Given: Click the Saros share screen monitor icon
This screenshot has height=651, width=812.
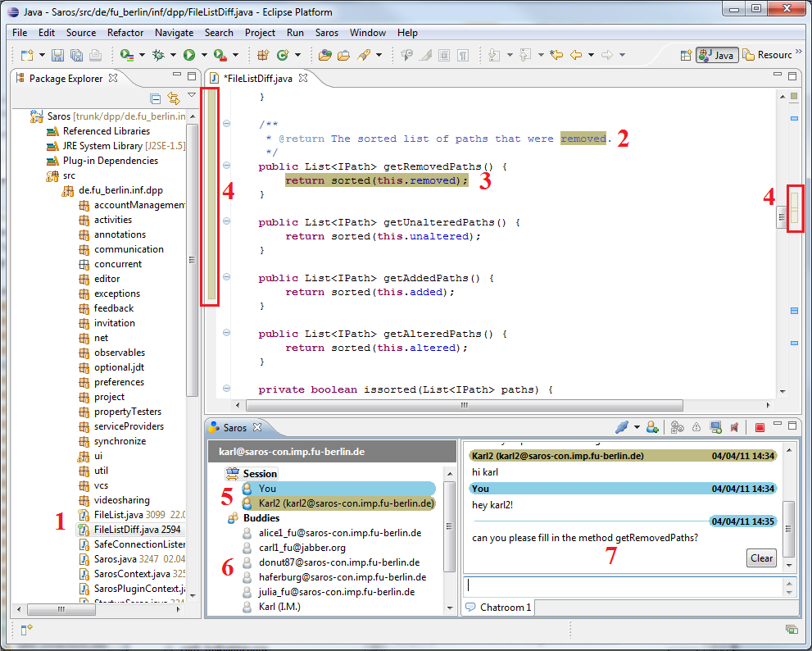Looking at the screenshot, I should [x=715, y=427].
